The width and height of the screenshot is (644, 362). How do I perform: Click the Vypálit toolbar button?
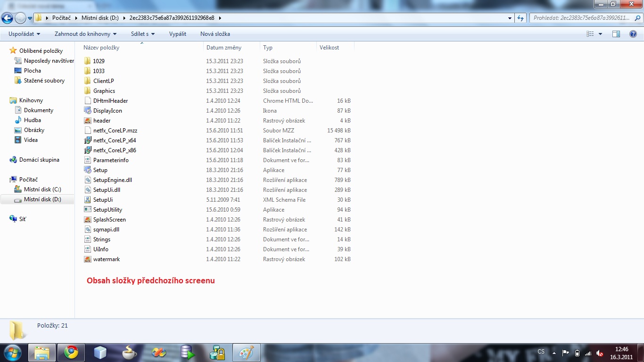click(178, 34)
